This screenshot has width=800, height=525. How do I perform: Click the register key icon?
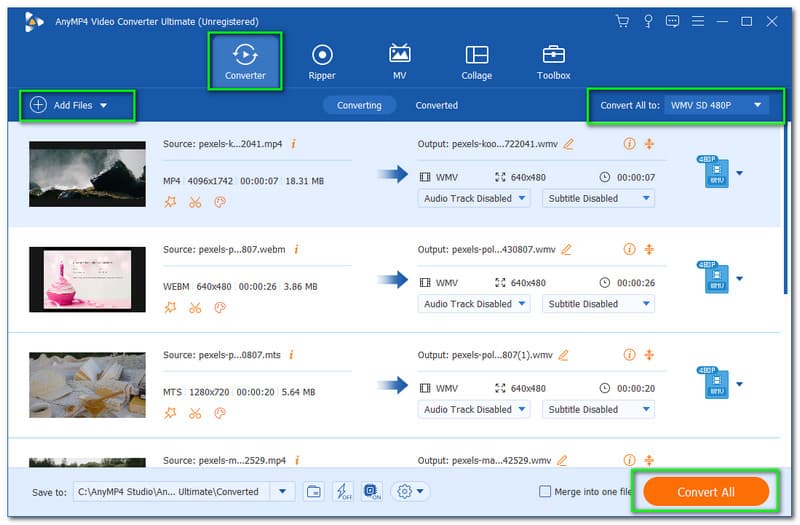(x=648, y=21)
